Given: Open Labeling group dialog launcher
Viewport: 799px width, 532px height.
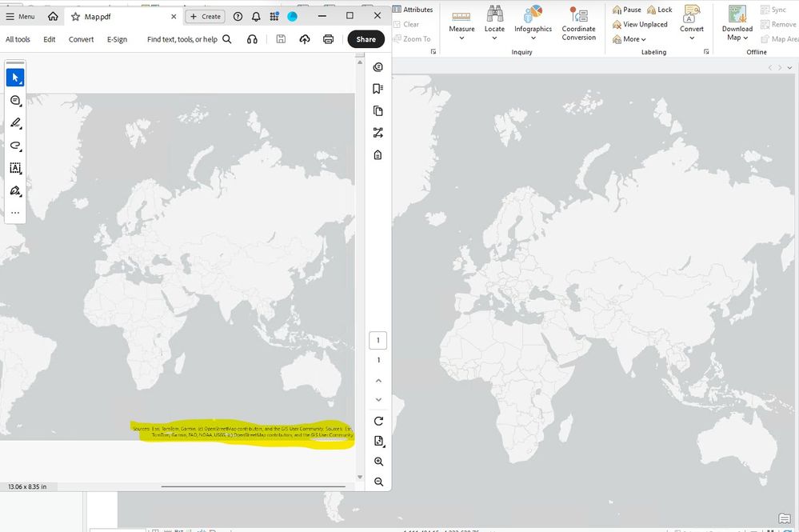Looking at the screenshot, I should coord(706,51).
